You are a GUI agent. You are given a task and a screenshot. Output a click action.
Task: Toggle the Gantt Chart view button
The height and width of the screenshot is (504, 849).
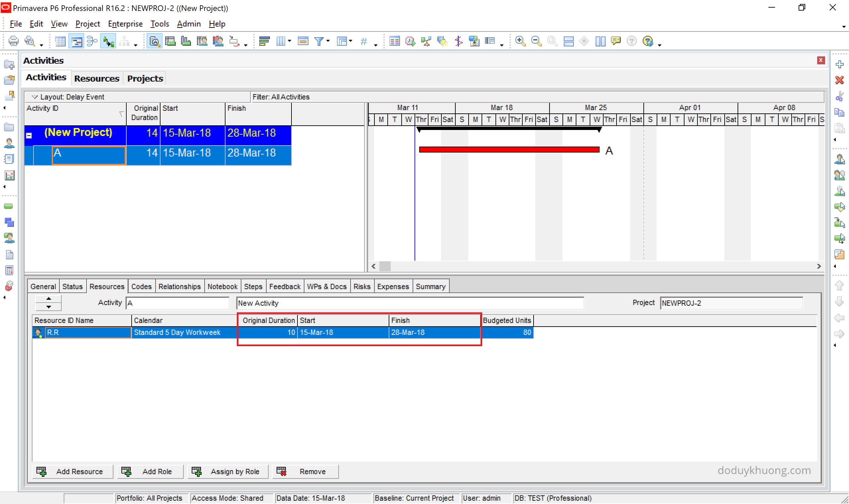[x=76, y=41]
